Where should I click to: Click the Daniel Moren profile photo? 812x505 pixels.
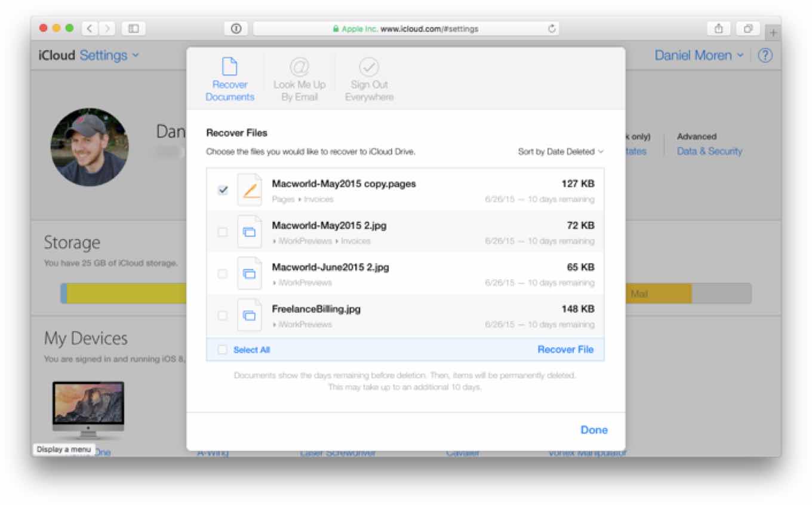[90, 147]
